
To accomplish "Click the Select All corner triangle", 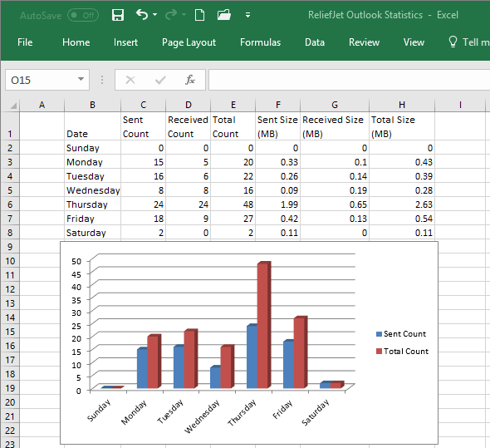I will (x=13, y=106).
